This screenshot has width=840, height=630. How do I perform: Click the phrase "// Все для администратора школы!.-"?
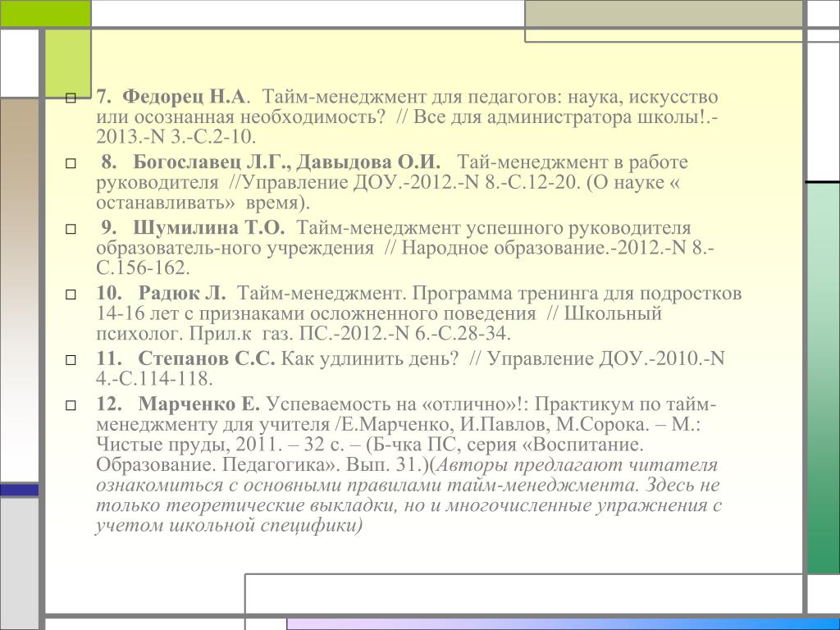(x=557, y=116)
